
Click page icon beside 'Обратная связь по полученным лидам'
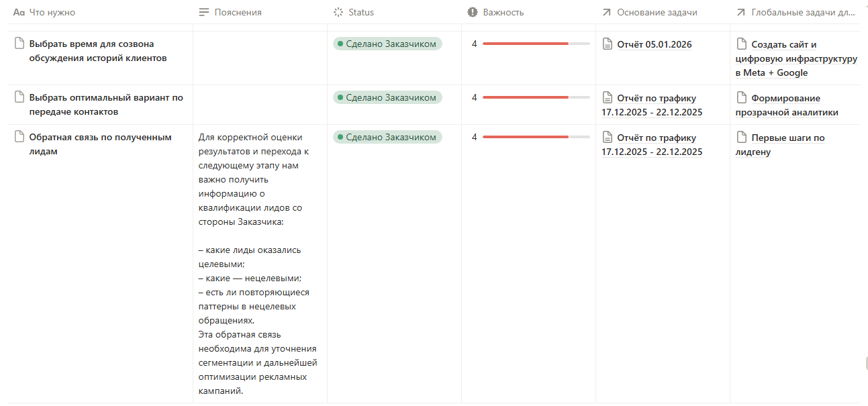19,137
